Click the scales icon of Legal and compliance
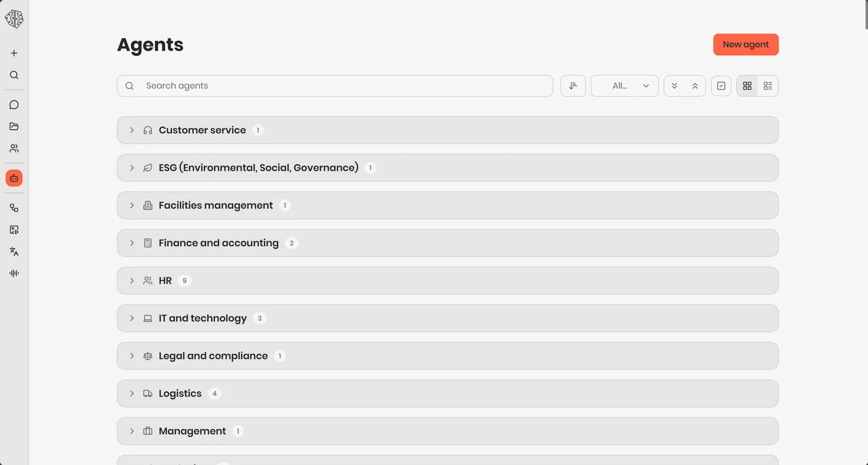Viewport: 868px width, 465px height. pos(148,356)
